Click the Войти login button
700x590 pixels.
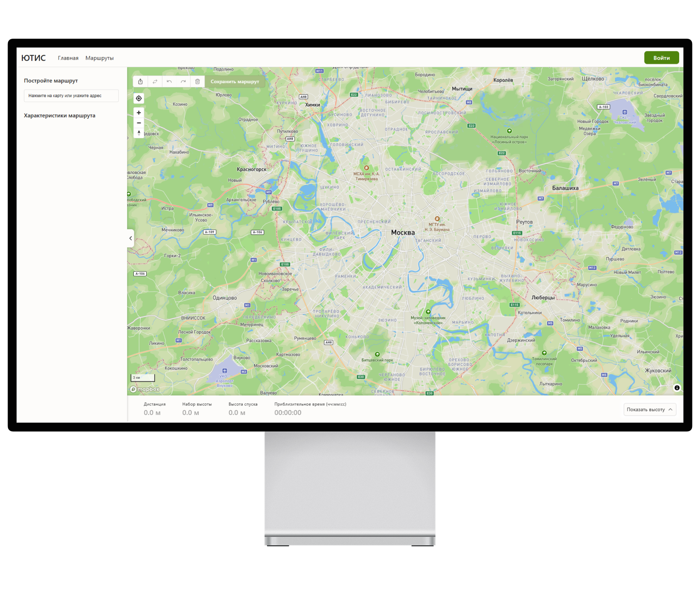(x=661, y=57)
